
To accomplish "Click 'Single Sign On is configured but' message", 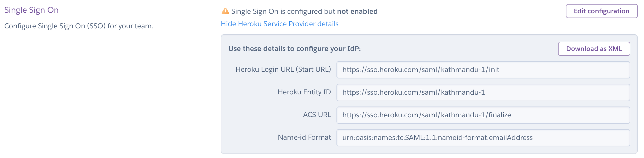I will (x=283, y=11).
